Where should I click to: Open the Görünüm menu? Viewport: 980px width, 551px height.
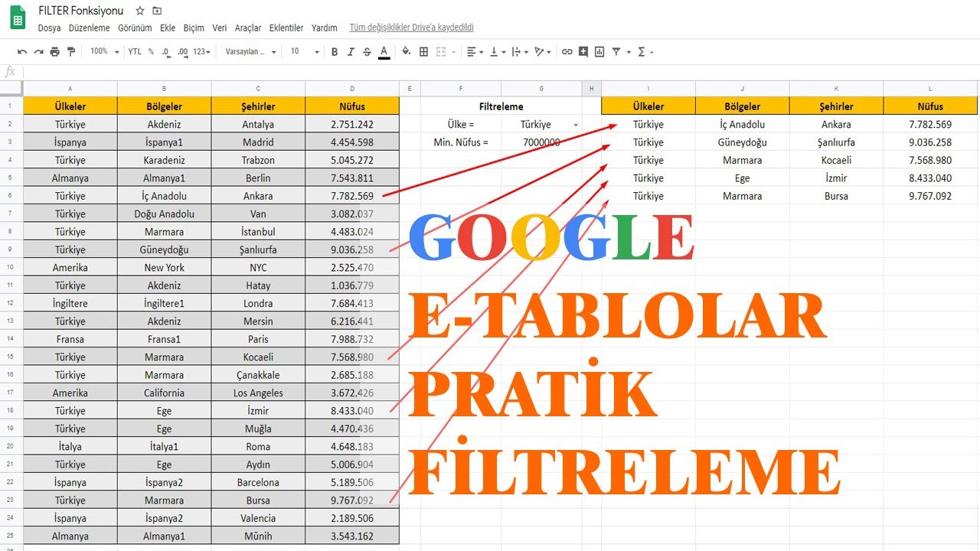pyautogui.click(x=135, y=28)
